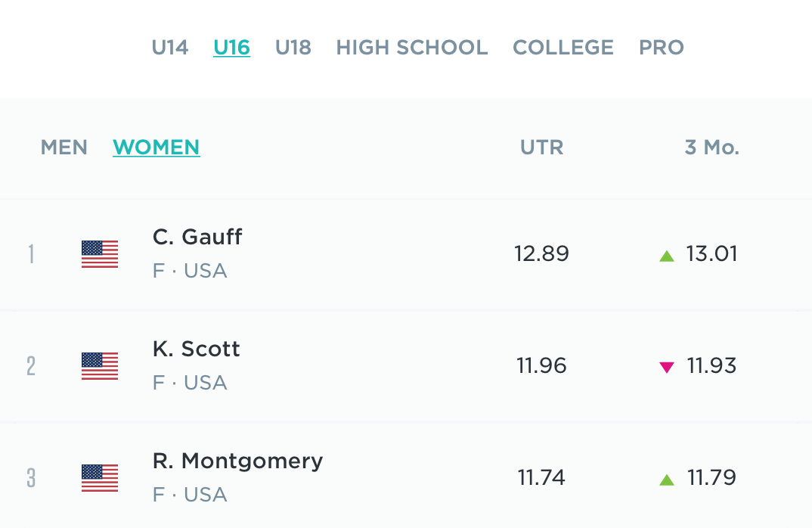Open the U18 rankings tab

pyautogui.click(x=293, y=48)
